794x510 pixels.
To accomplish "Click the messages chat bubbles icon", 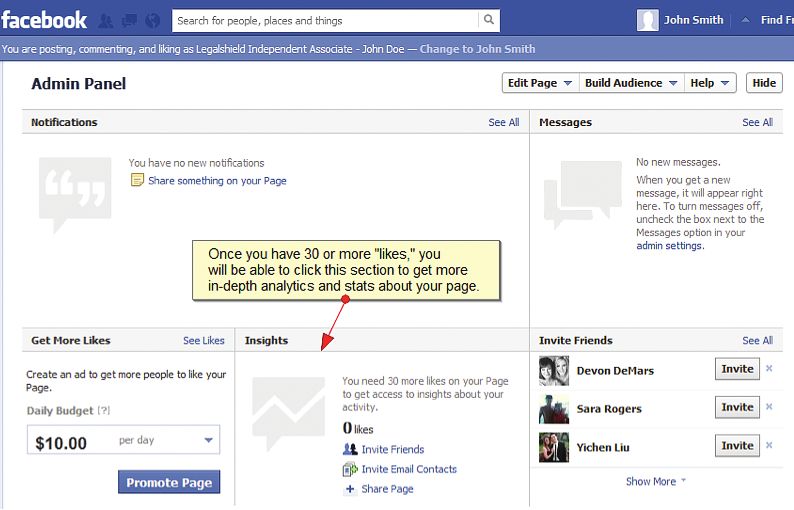I will point(582,194).
